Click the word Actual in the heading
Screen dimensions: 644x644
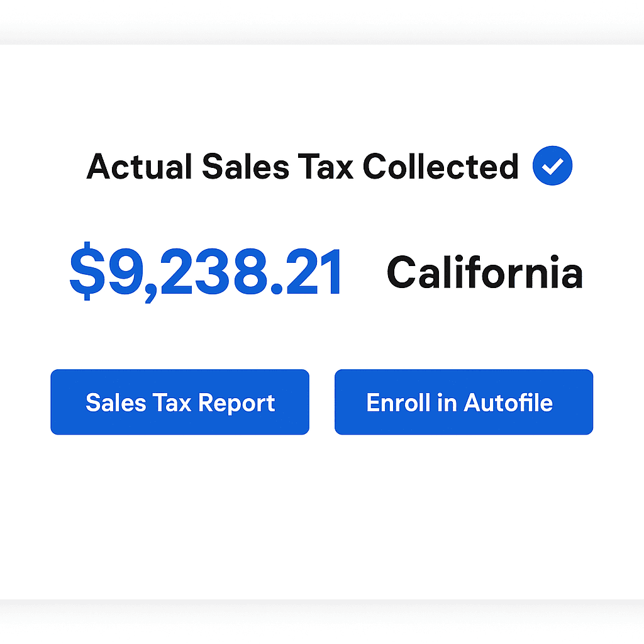(139, 166)
